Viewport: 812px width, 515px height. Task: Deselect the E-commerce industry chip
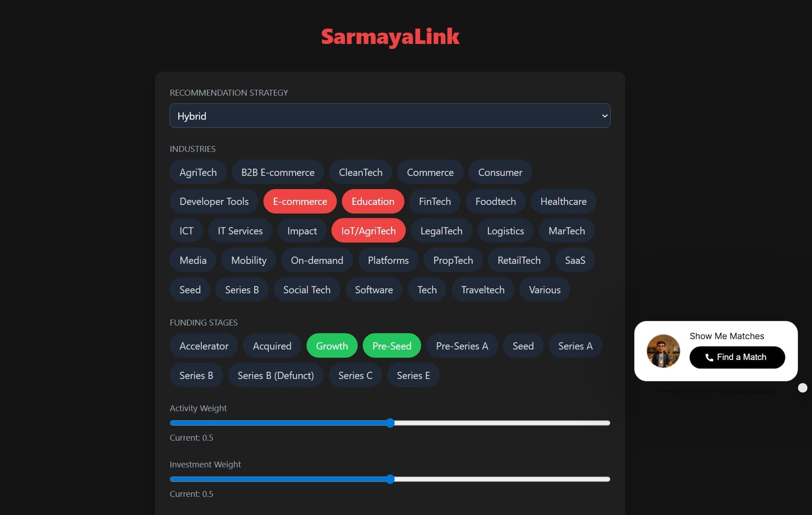(x=300, y=201)
